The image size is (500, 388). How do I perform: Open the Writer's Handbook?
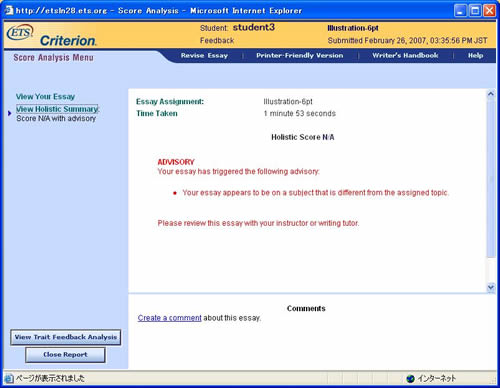coord(405,56)
